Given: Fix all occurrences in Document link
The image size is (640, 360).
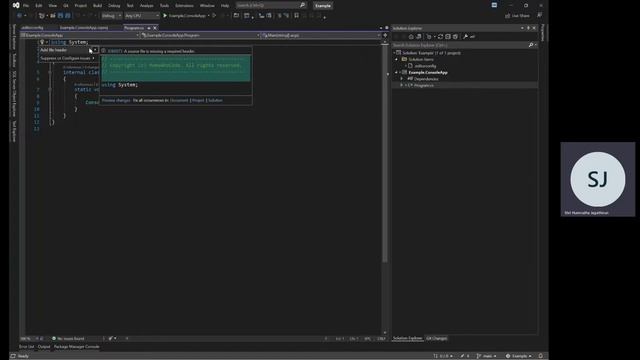Looking at the screenshot, I should click(x=179, y=100).
